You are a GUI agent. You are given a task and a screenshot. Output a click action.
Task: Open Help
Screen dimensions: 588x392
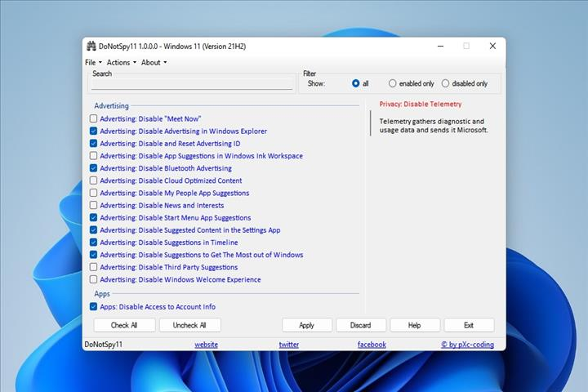(x=415, y=325)
